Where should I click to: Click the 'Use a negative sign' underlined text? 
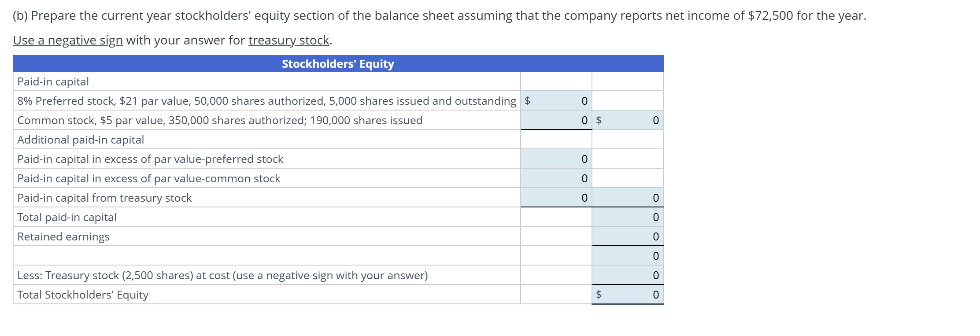68,40
